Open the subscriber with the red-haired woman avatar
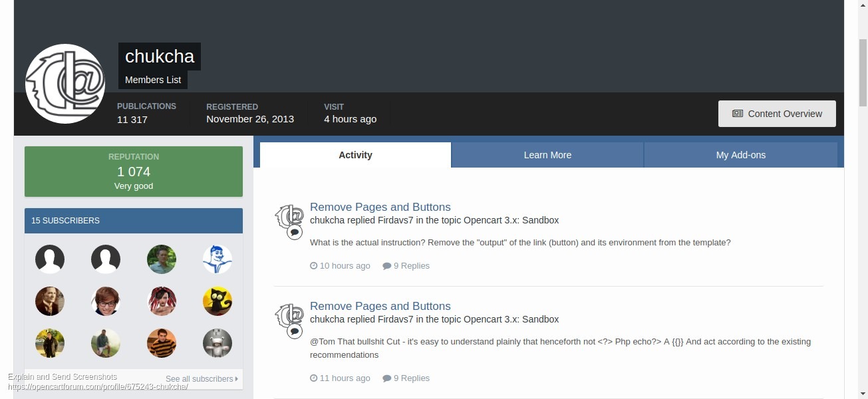Image resolution: width=868 pixels, height=399 pixels. 162,301
